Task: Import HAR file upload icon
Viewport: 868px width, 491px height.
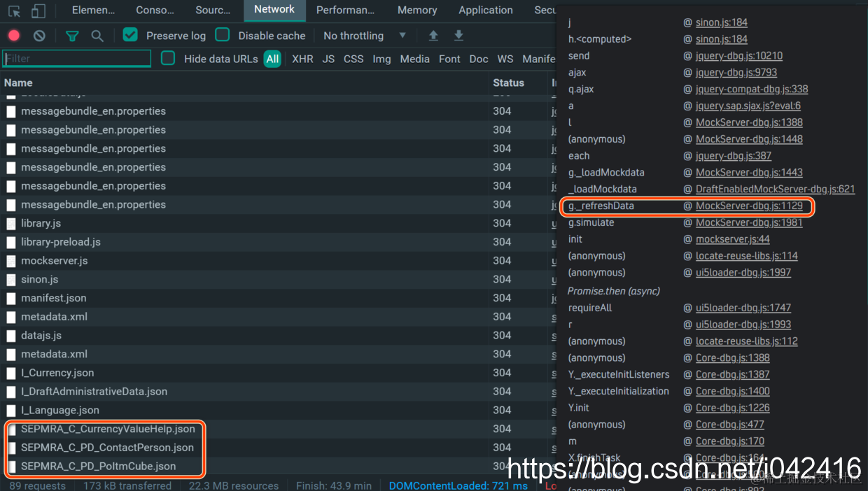Action: pyautogui.click(x=433, y=36)
